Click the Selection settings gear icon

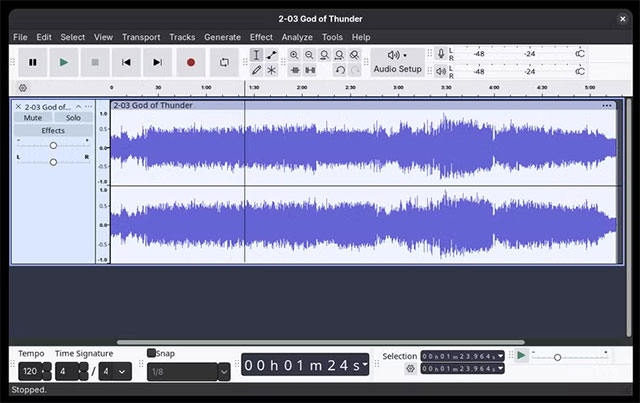(411, 369)
